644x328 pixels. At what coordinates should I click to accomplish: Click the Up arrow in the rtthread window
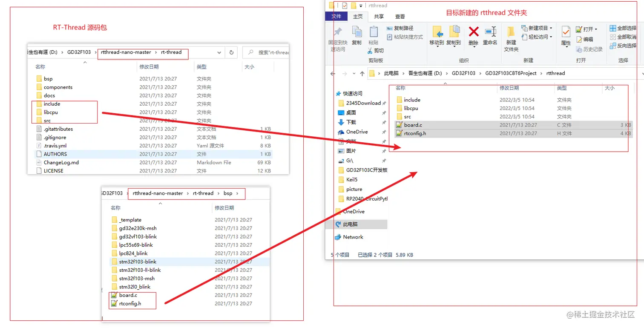[x=362, y=73]
